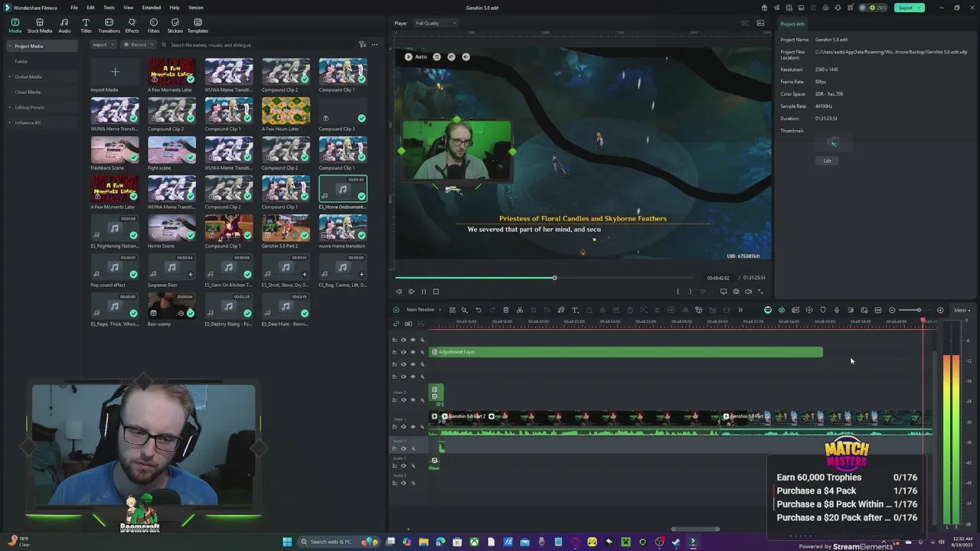980x551 pixels.
Task: Open the Edit menu
Action: [90, 8]
